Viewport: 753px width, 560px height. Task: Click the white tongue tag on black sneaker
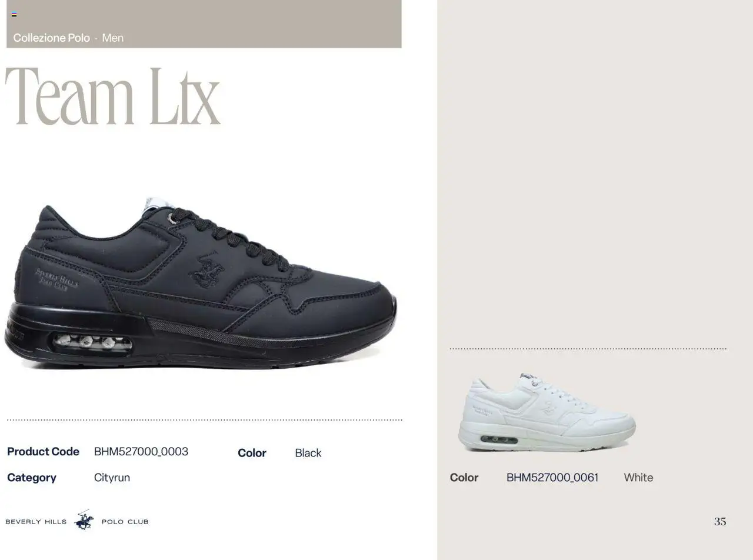coord(159,204)
